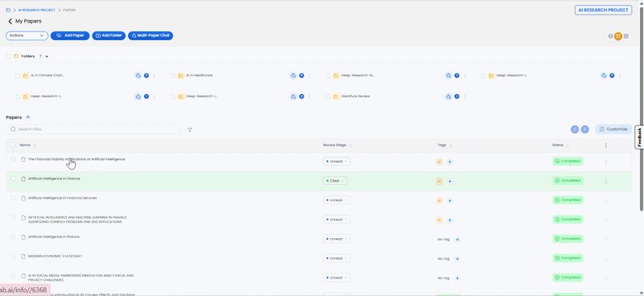Start a Multi-Paper Chat
This screenshot has height=296, width=644.
151,35
